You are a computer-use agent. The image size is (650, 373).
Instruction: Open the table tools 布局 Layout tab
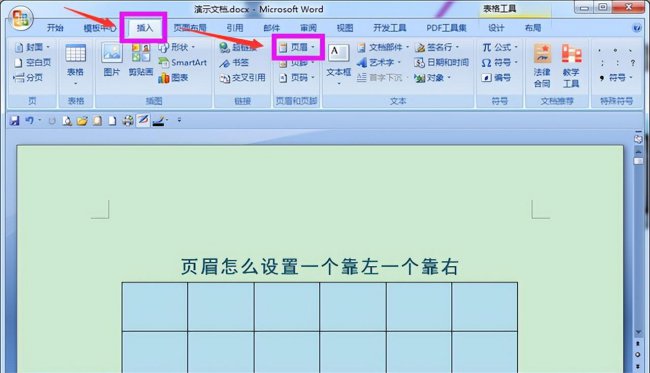coord(533,28)
